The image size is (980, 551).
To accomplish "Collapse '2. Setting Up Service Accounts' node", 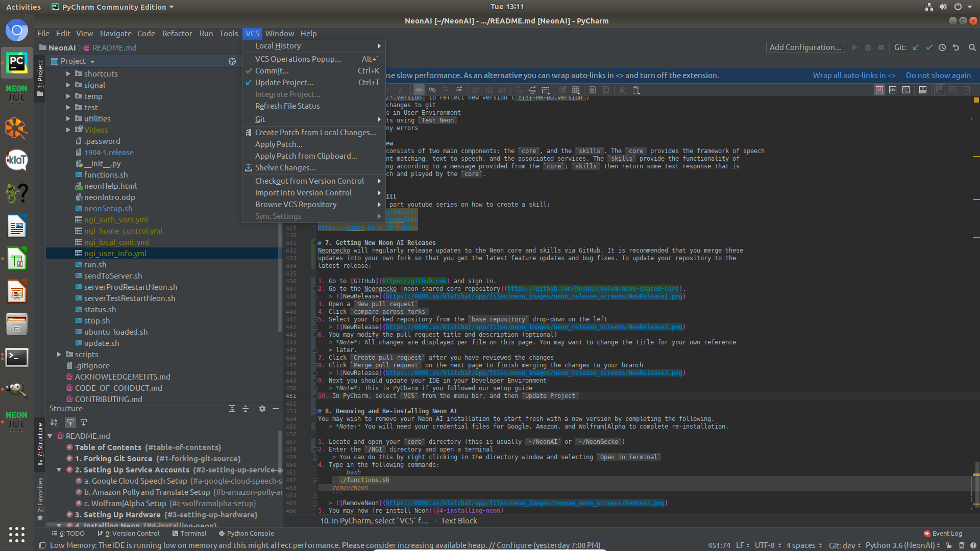I will [59, 470].
